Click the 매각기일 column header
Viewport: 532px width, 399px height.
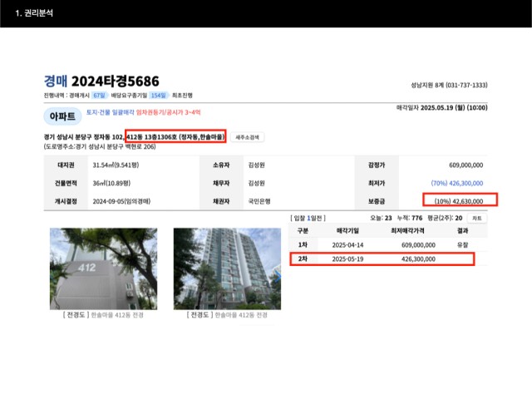coord(347,231)
